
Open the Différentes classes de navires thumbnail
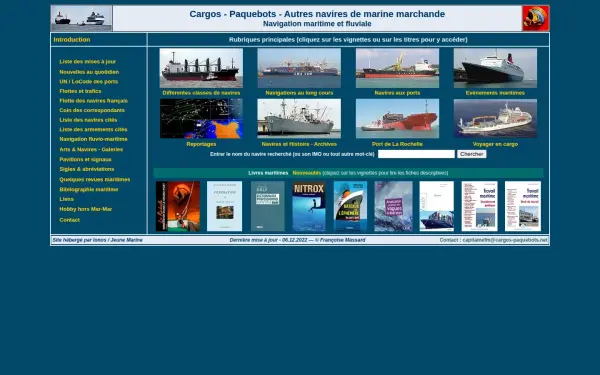click(x=201, y=68)
